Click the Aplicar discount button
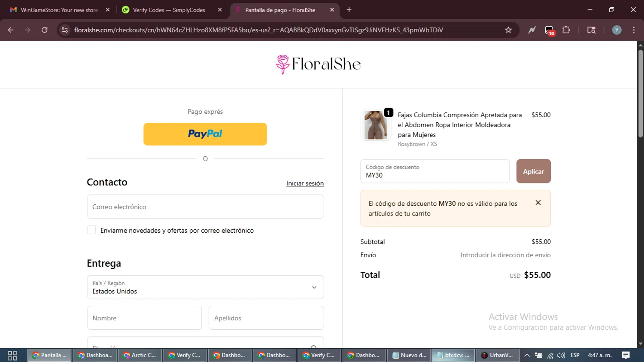 tap(534, 171)
